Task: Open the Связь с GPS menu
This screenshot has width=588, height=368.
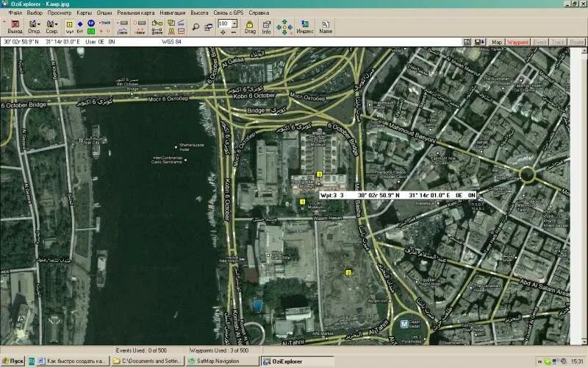Action: (229, 13)
